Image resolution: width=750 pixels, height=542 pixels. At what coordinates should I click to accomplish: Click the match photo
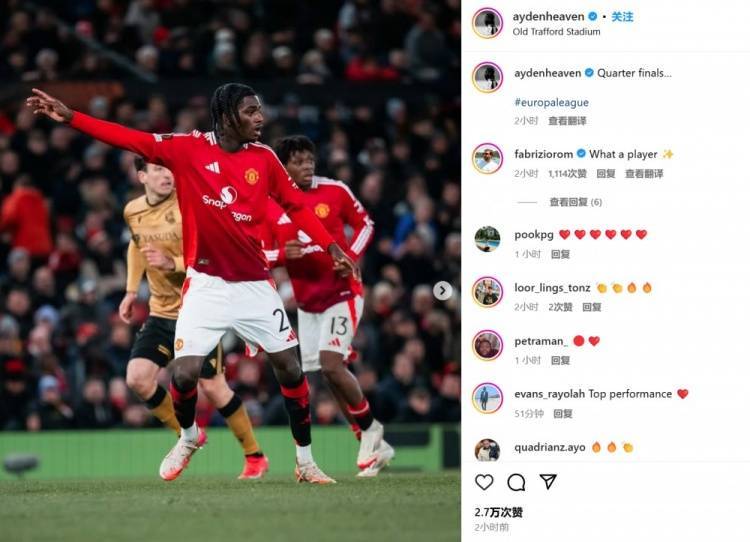[x=230, y=271]
